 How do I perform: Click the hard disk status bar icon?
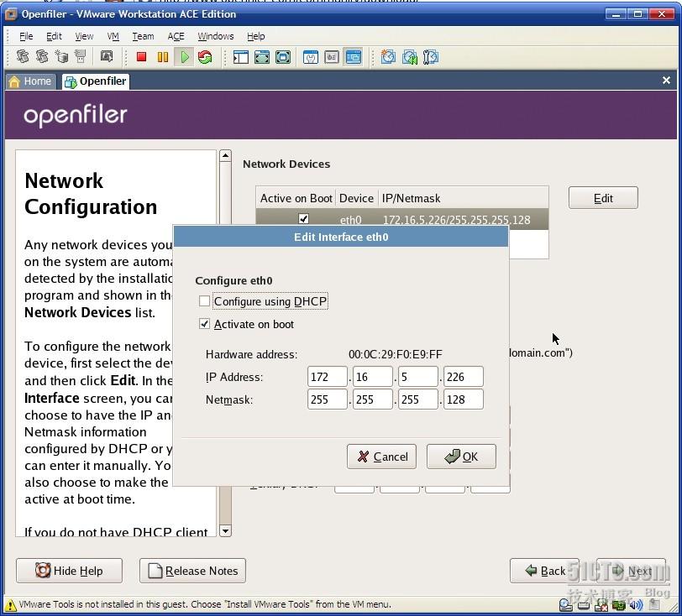point(583,605)
